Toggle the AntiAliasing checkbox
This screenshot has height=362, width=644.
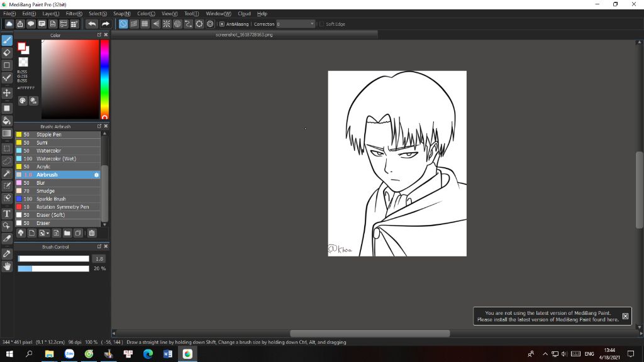coord(222,25)
